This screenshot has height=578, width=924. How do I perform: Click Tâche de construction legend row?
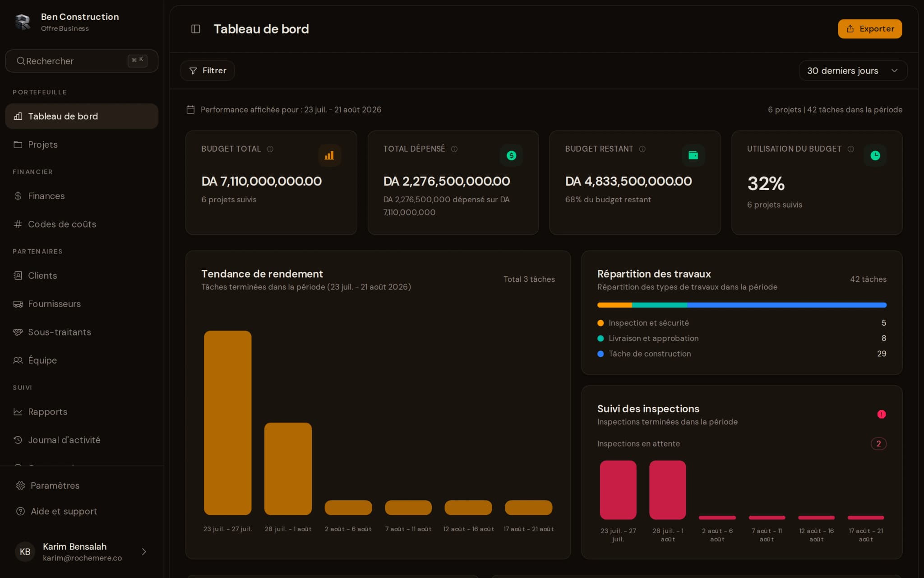click(742, 354)
